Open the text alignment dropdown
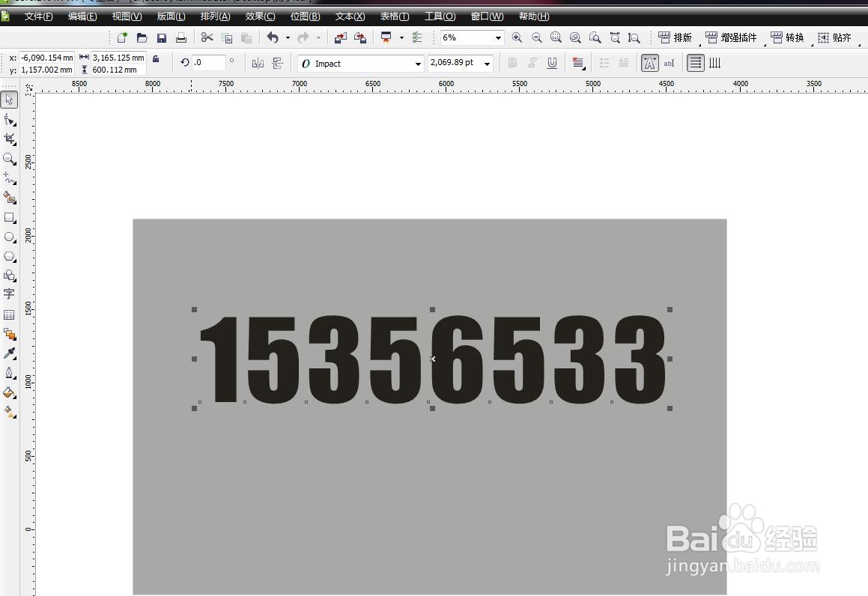 (x=578, y=63)
